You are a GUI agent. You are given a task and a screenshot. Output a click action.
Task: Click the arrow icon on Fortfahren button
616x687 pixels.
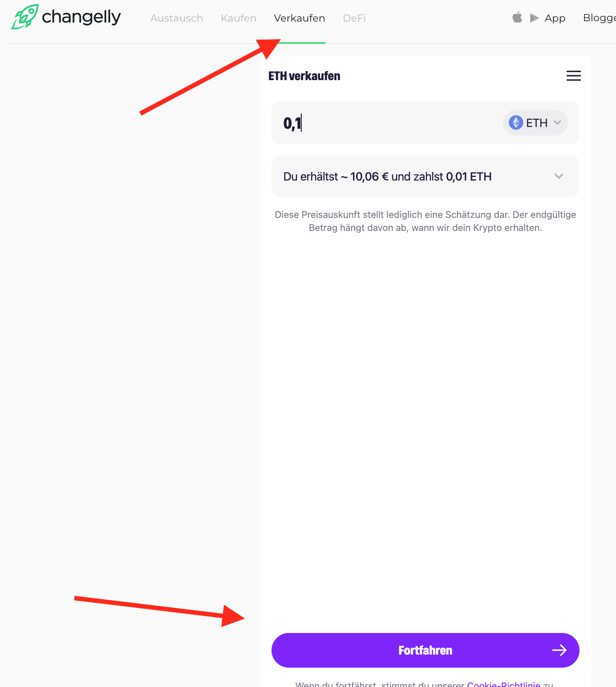pos(559,650)
